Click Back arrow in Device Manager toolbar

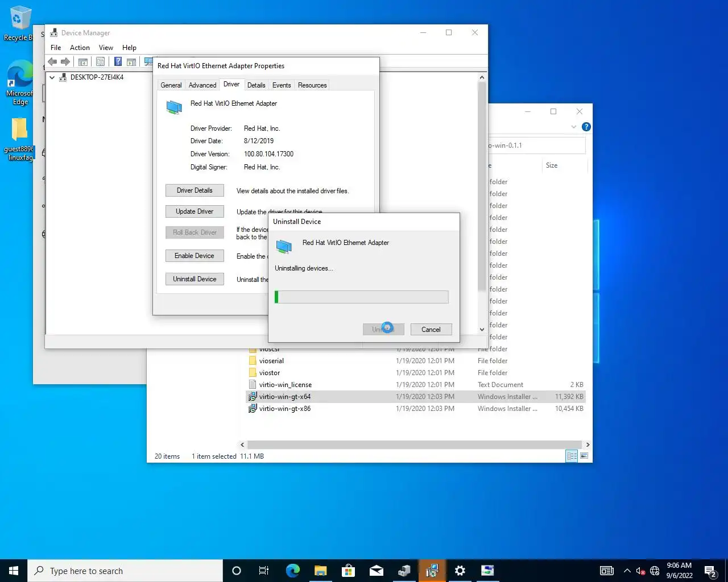[52, 61]
